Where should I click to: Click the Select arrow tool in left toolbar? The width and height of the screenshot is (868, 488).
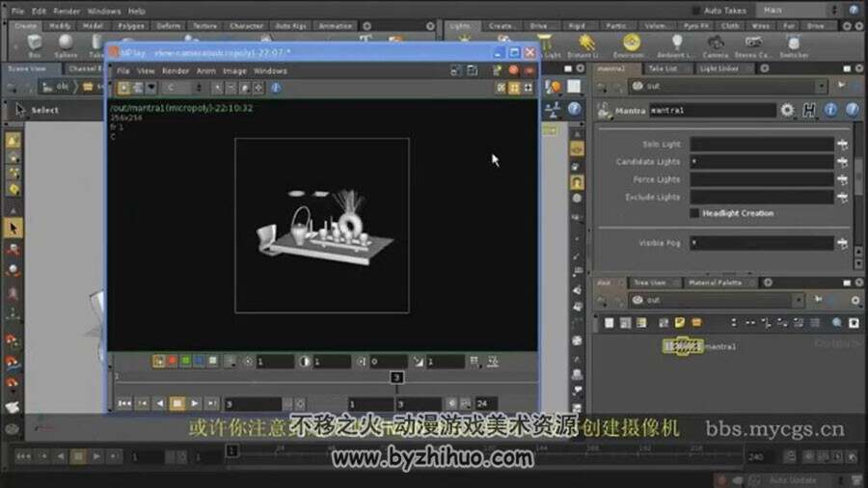click(x=14, y=228)
